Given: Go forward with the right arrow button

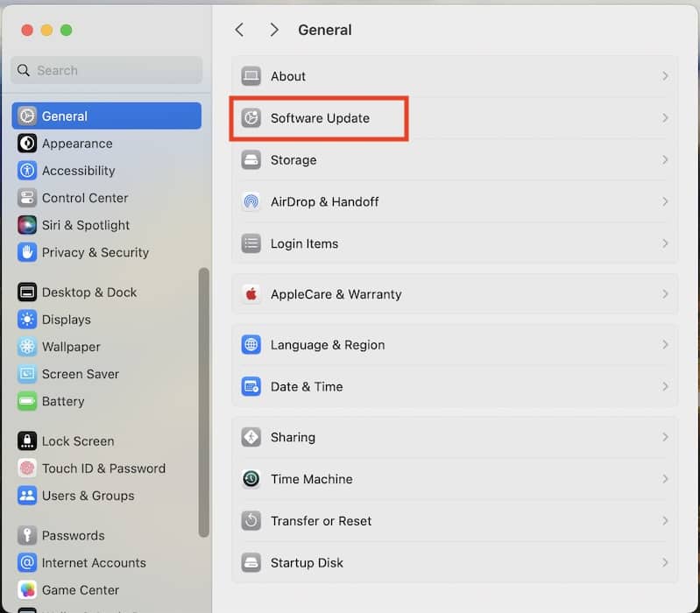Looking at the screenshot, I should point(274,30).
